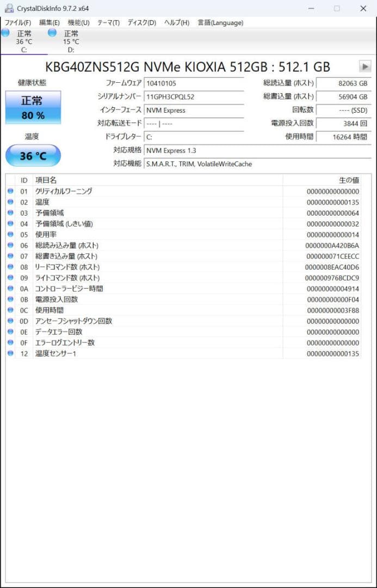Select raw value 00000000000032
The width and height of the screenshot is (377, 588).
pyautogui.click(x=333, y=224)
